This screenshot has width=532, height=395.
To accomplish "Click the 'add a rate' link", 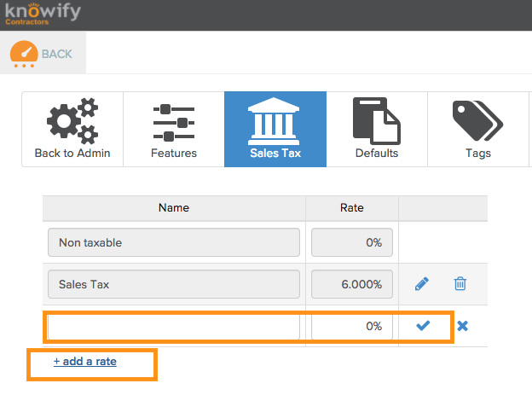I will (x=85, y=362).
